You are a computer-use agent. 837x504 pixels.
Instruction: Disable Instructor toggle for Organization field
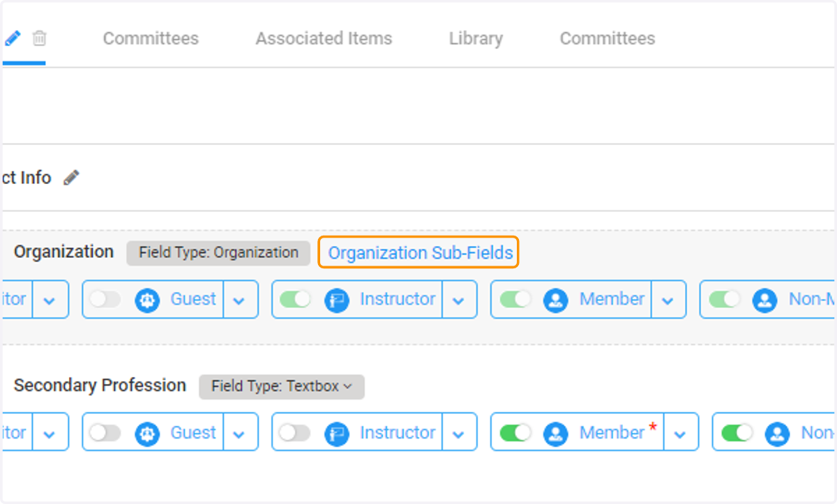click(x=295, y=299)
